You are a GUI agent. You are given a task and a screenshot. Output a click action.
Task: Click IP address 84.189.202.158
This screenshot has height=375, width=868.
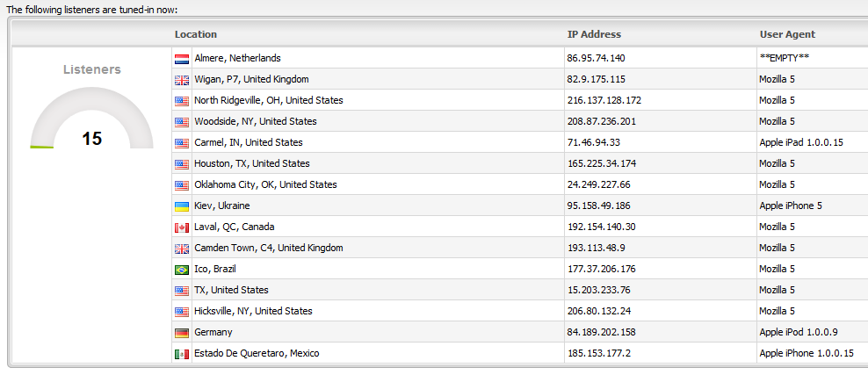(x=602, y=332)
